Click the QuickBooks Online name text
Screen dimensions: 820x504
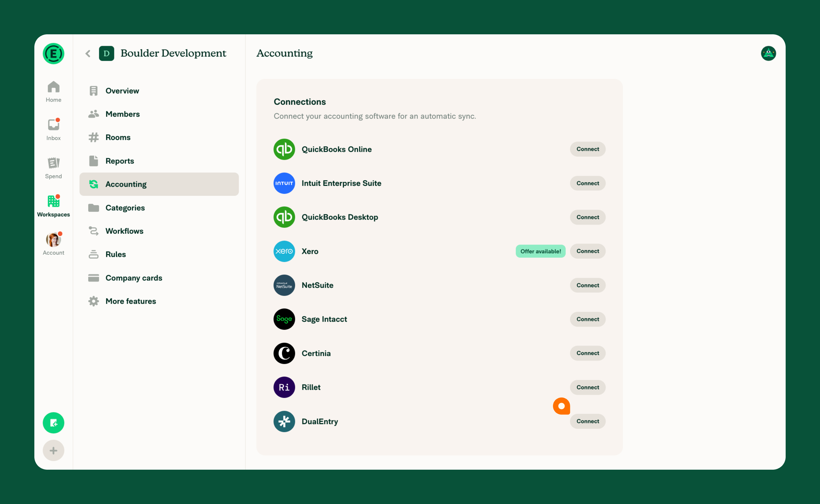click(336, 149)
